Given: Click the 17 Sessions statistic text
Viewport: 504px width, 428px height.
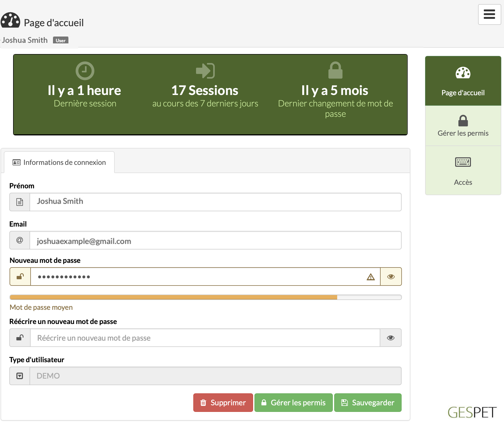Looking at the screenshot, I should (x=205, y=90).
